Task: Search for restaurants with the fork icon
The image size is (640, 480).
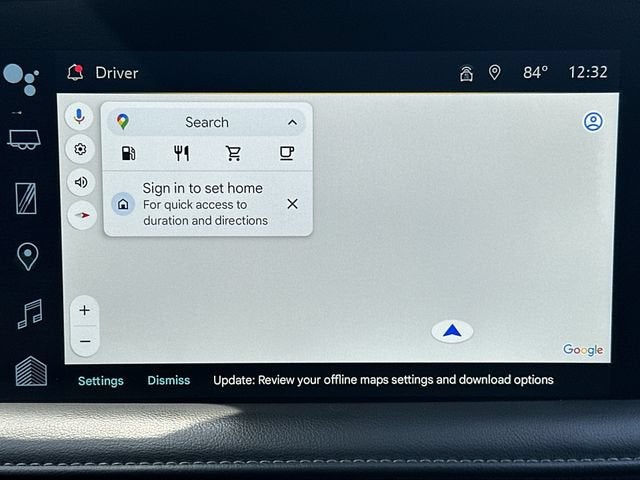Action: [x=181, y=153]
